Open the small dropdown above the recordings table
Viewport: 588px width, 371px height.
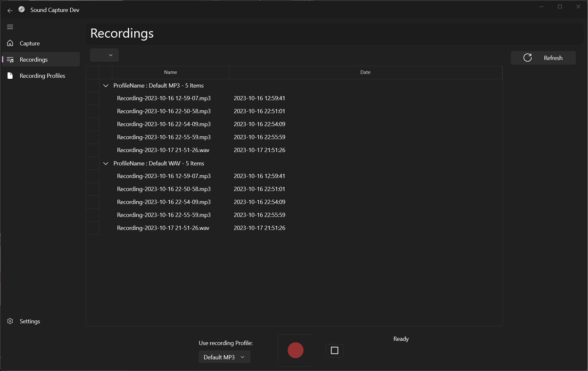coord(104,55)
